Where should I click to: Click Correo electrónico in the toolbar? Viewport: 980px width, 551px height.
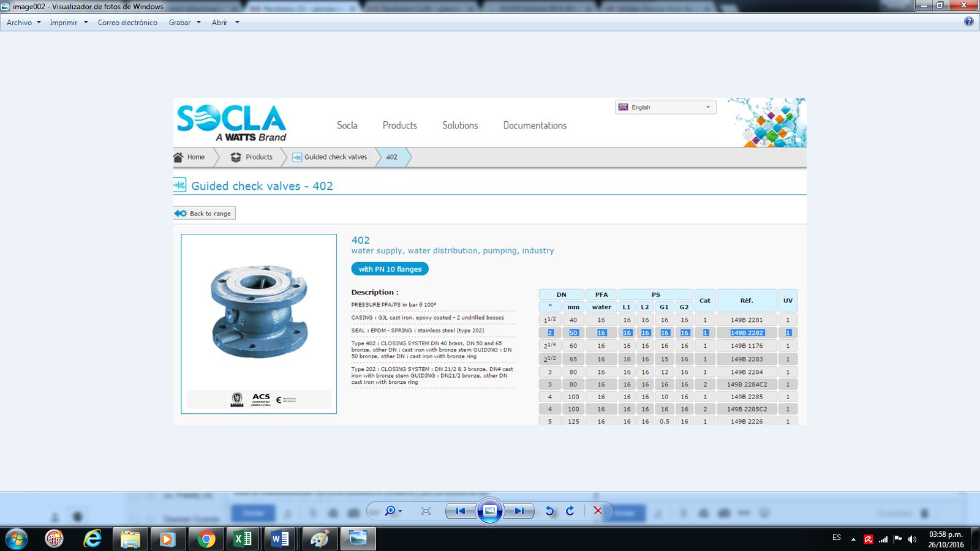click(127, 23)
